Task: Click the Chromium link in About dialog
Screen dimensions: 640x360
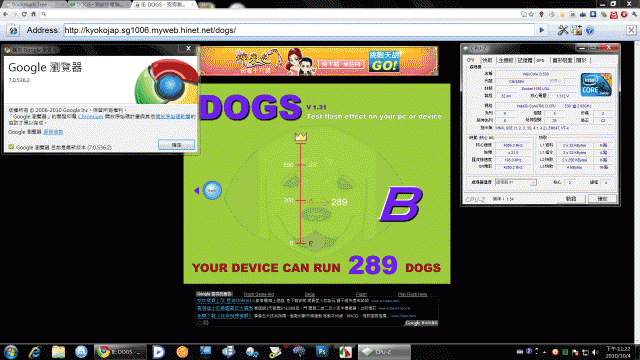Action: (91, 117)
